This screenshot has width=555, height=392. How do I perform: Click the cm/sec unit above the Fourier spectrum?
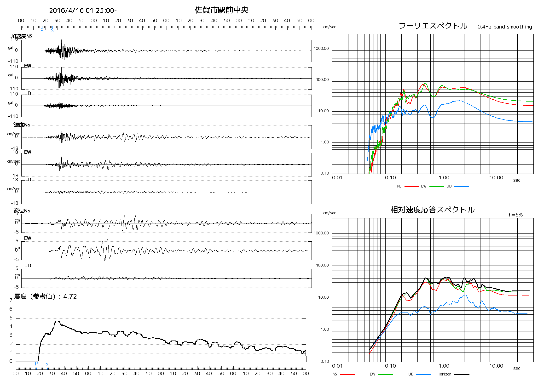[330, 27]
